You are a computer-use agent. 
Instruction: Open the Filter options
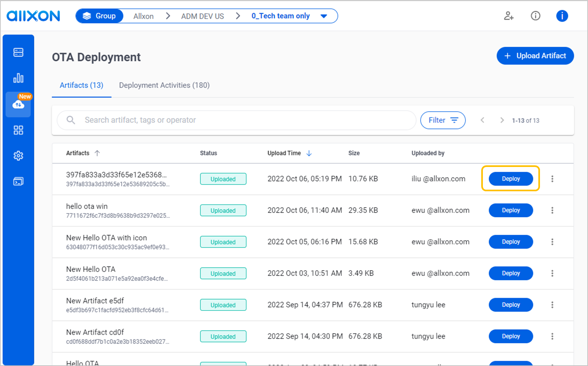(x=443, y=120)
